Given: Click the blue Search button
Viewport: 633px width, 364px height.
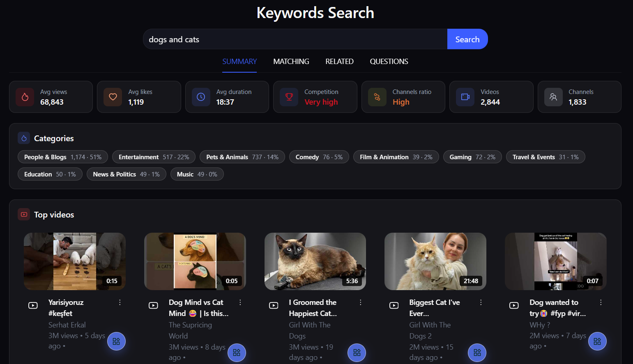Looking at the screenshot, I should pyautogui.click(x=467, y=39).
